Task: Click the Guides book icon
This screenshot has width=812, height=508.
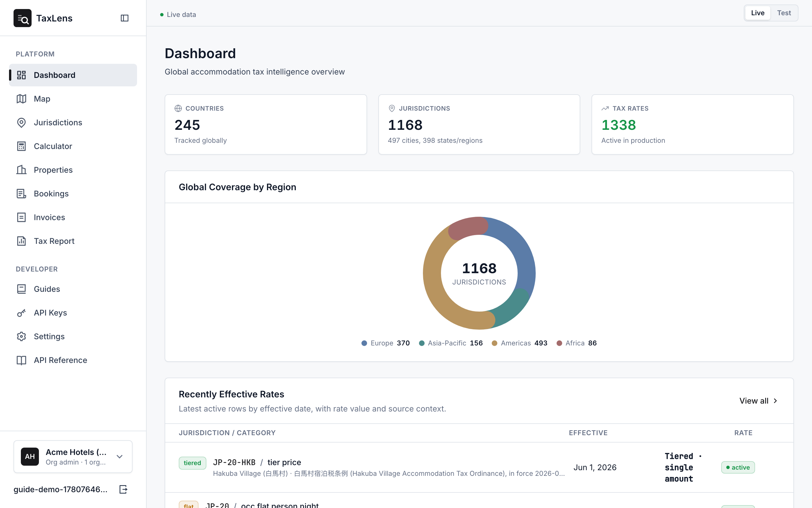Action: pyautogui.click(x=21, y=289)
